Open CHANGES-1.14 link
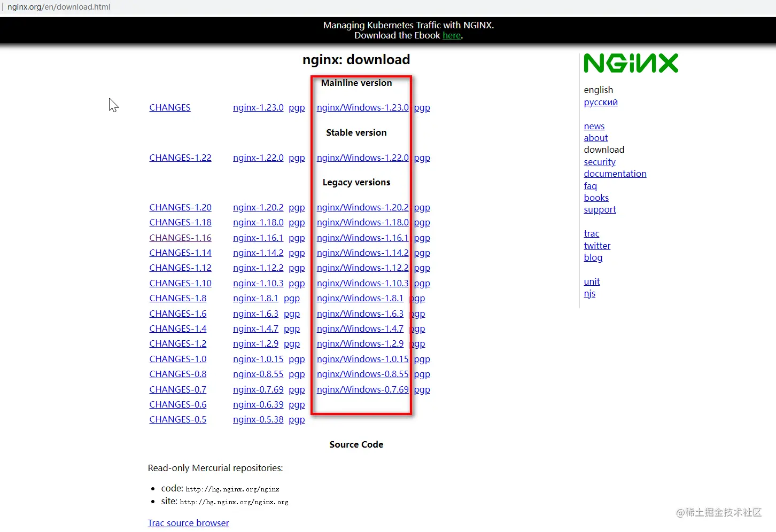The height and width of the screenshot is (532, 776). [180, 253]
